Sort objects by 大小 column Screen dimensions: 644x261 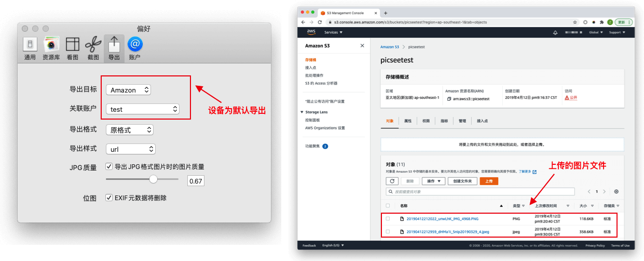(585, 206)
